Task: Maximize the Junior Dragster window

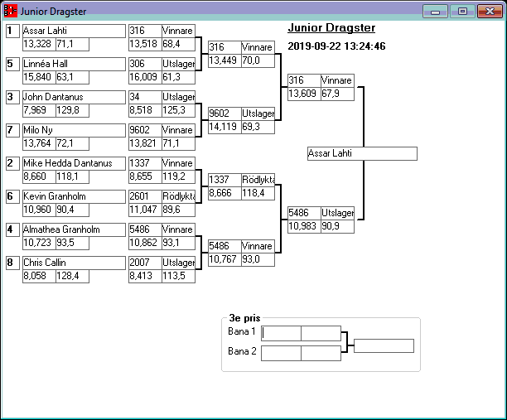Action: tap(462, 12)
